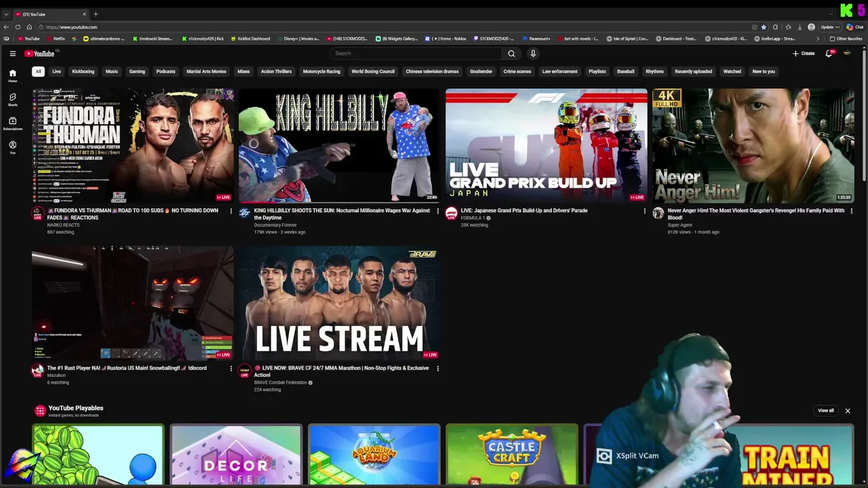Select the Crime scenes chip
This screenshot has width=868, height=488.
517,71
